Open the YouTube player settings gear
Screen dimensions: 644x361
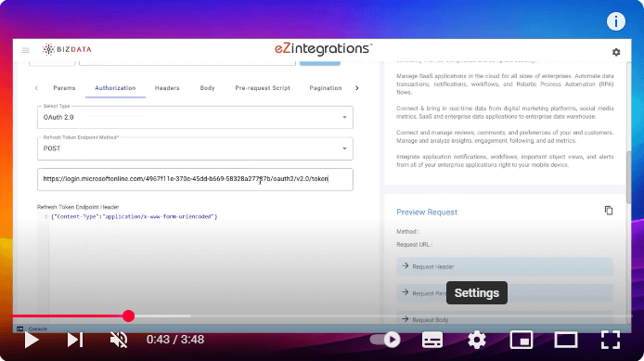477,340
